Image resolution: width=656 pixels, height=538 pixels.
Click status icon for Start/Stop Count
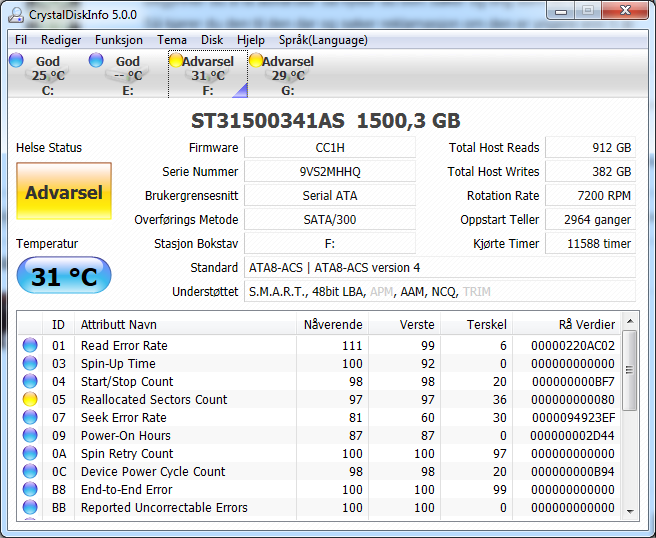[30, 381]
